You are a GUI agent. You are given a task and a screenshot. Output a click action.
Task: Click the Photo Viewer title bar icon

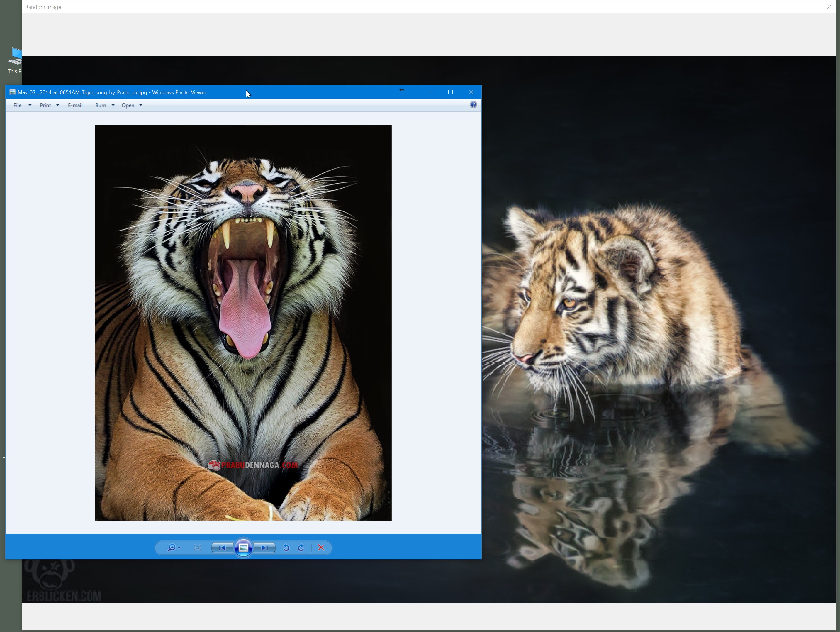tap(13, 92)
